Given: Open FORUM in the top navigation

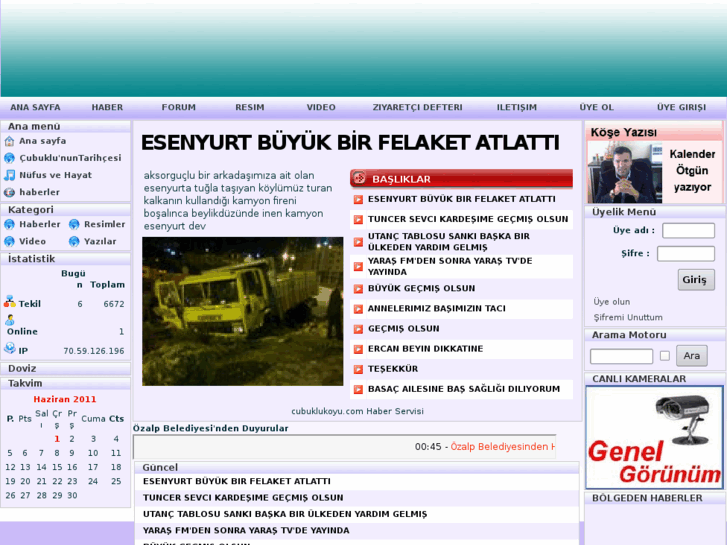Looking at the screenshot, I should point(179,107).
